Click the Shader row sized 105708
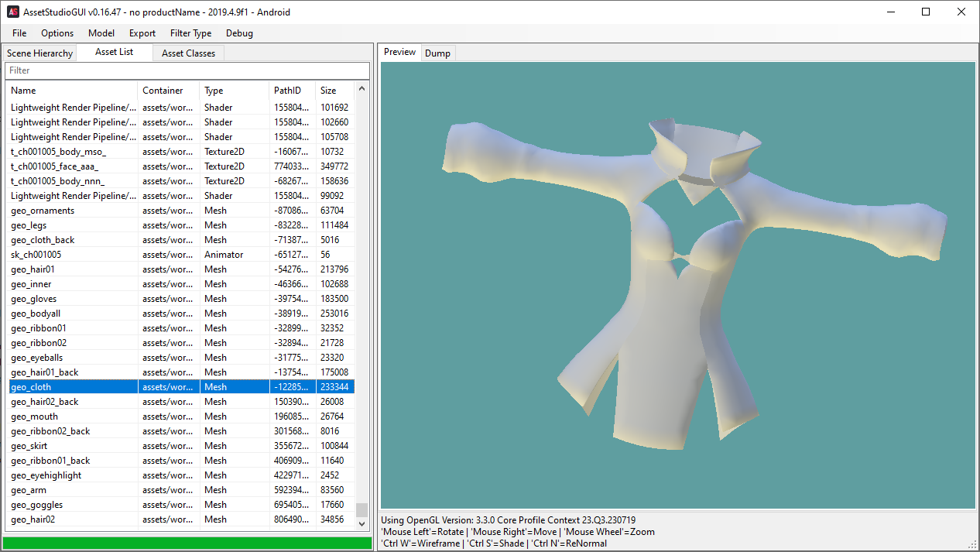 point(181,137)
